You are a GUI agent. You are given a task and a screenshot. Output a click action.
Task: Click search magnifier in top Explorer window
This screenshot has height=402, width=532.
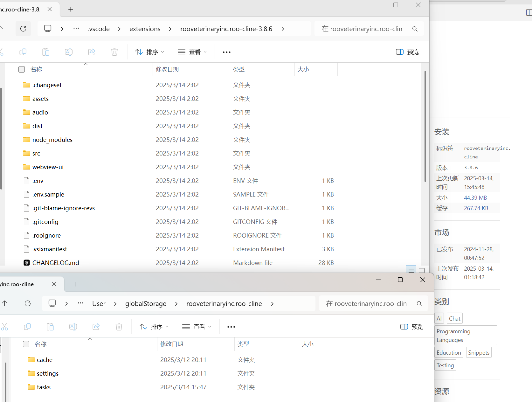(x=415, y=29)
